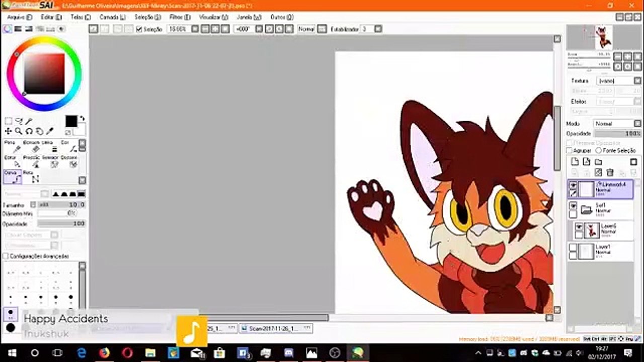Choose the Pena pen tool
The image size is (644, 362).
tap(13, 146)
